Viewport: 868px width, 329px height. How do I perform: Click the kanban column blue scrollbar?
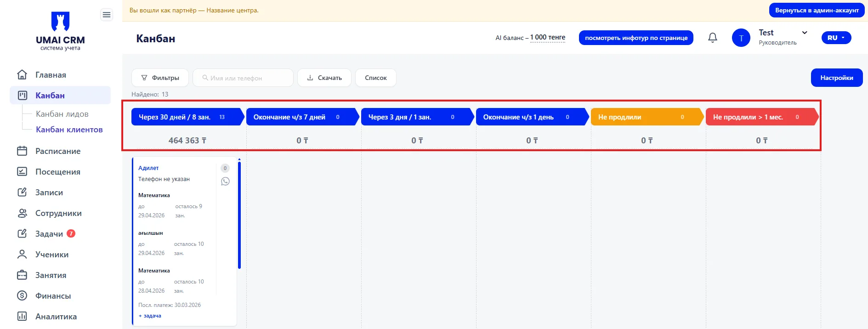point(239,215)
